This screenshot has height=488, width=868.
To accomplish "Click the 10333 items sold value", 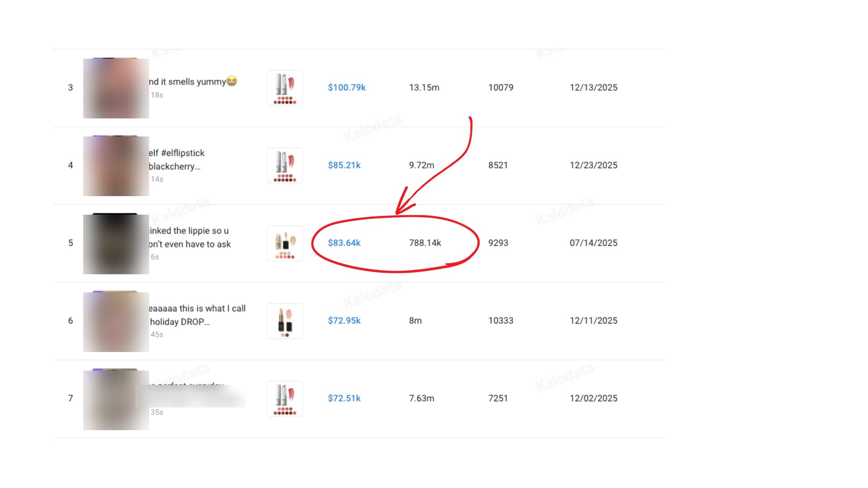I will coord(501,320).
